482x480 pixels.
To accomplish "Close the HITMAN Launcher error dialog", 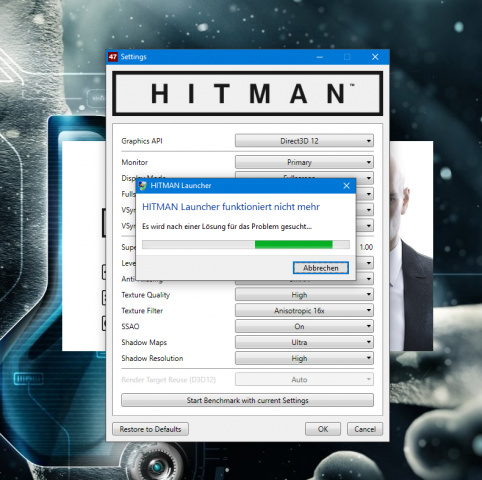I will point(346,186).
